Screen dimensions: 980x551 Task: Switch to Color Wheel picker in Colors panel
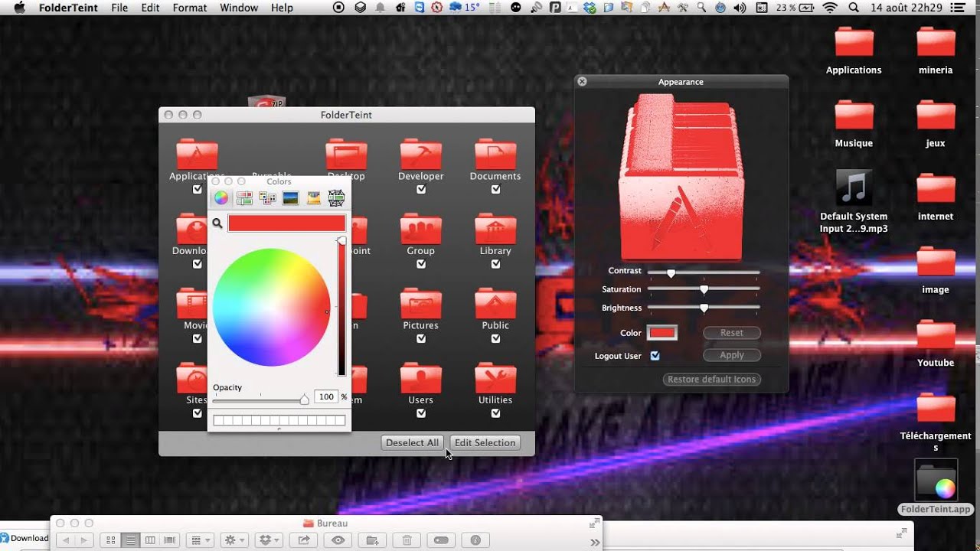[220, 198]
